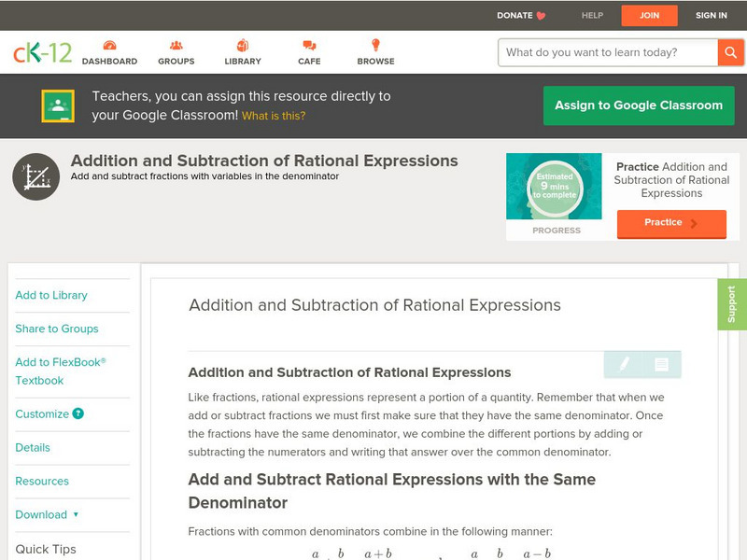Viewport: 747px width, 560px height.
Task: Click Assign to Google Classroom button
Action: point(639,105)
